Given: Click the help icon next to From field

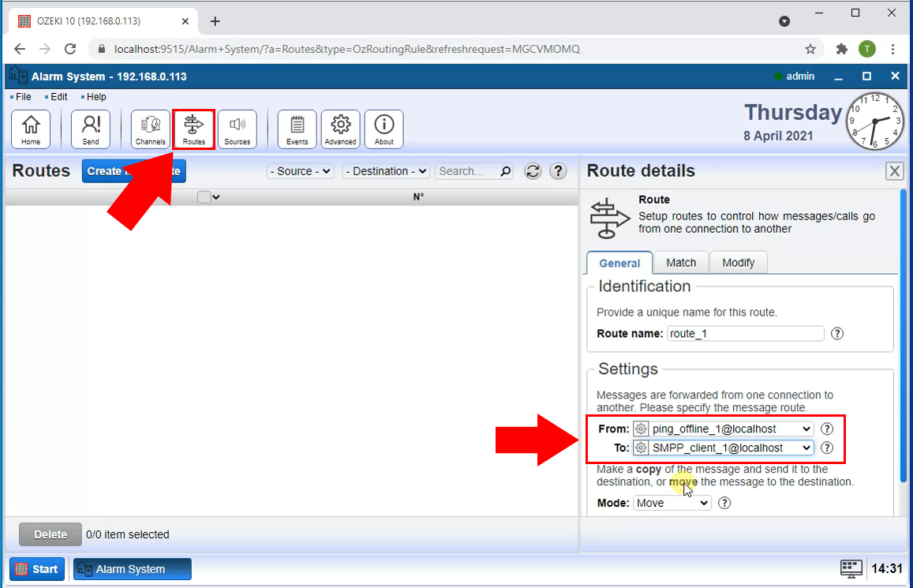Looking at the screenshot, I should [827, 429].
